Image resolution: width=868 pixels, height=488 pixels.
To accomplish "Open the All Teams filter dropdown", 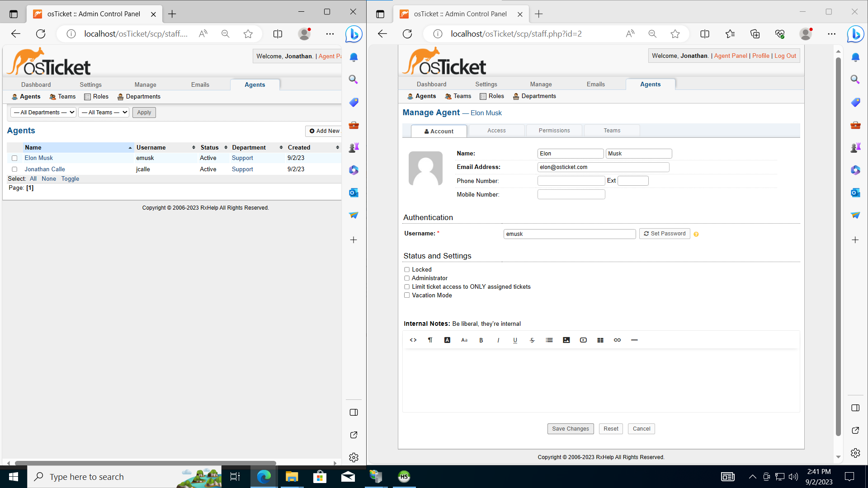I will pyautogui.click(x=104, y=112).
